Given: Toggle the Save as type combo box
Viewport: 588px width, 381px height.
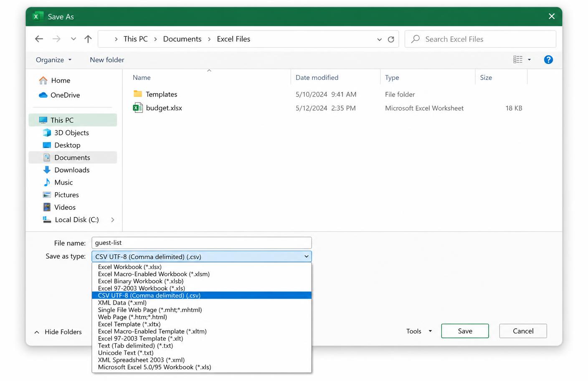Looking at the screenshot, I should pyautogui.click(x=202, y=257).
